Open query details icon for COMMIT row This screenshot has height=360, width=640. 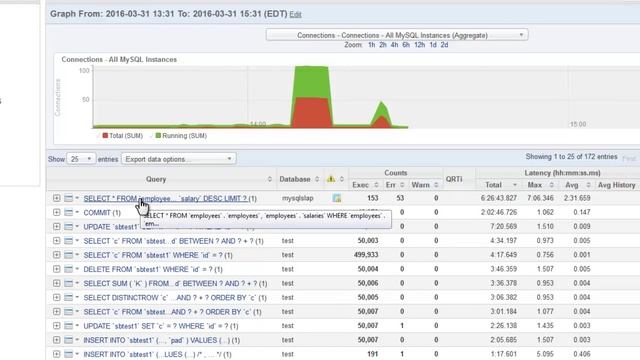[68, 212]
